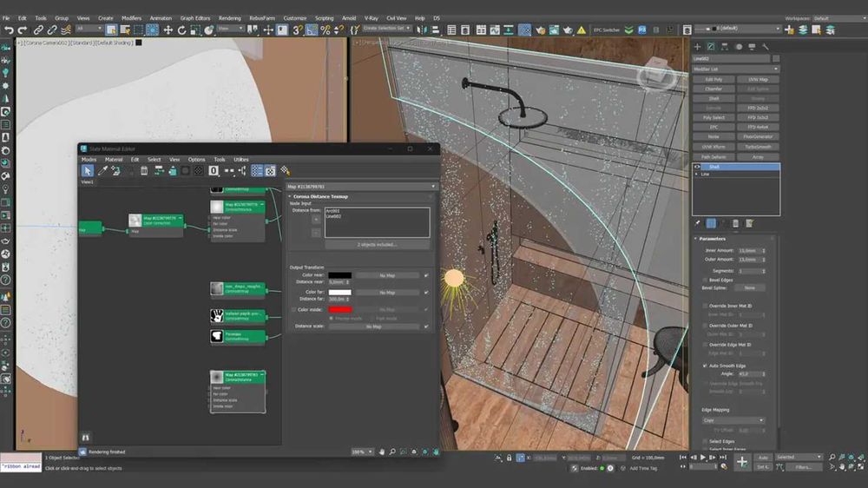Image resolution: width=868 pixels, height=488 pixels.
Task: Open the Material menu in Slate Material Editor
Action: point(114,160)
